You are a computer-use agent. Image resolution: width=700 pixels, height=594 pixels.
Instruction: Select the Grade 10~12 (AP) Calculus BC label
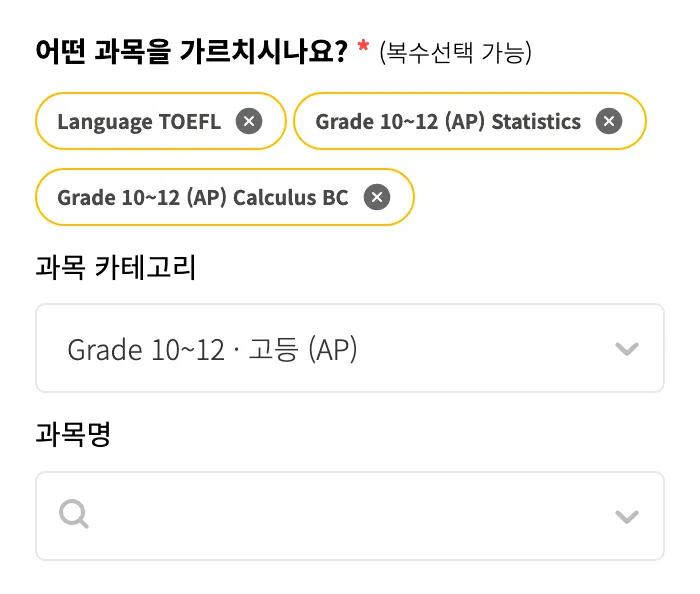(x=202, y=197)
